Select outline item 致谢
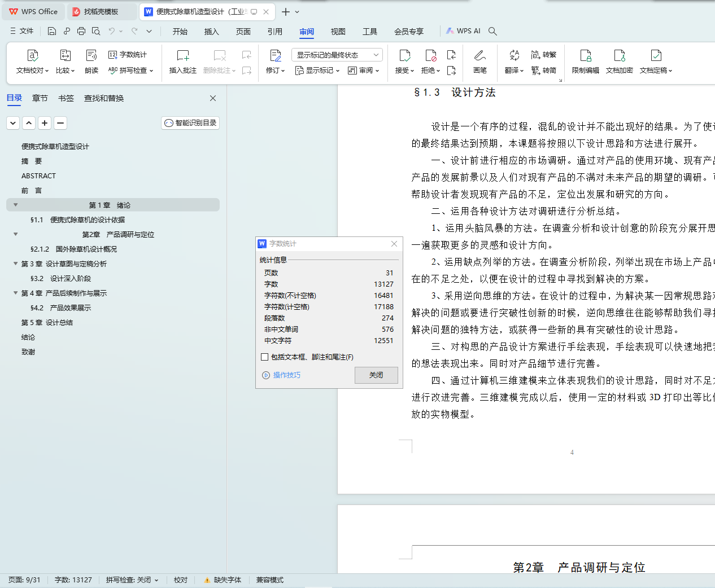Viewport: 715px width, 588px height. pos(28,352)
